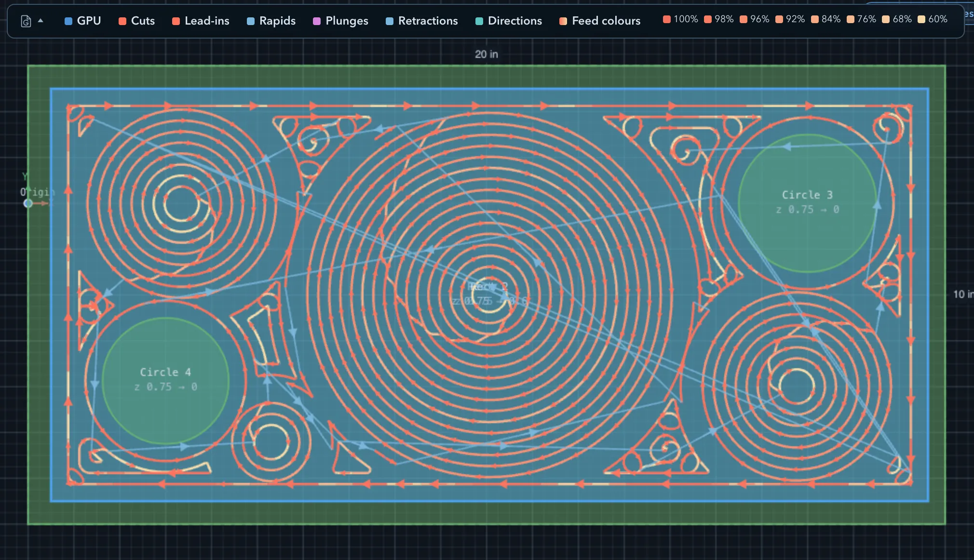Toggle Plunges layer visibility
Image resolution: width=974 pixels, height=560 pixels.
point(340,21)
